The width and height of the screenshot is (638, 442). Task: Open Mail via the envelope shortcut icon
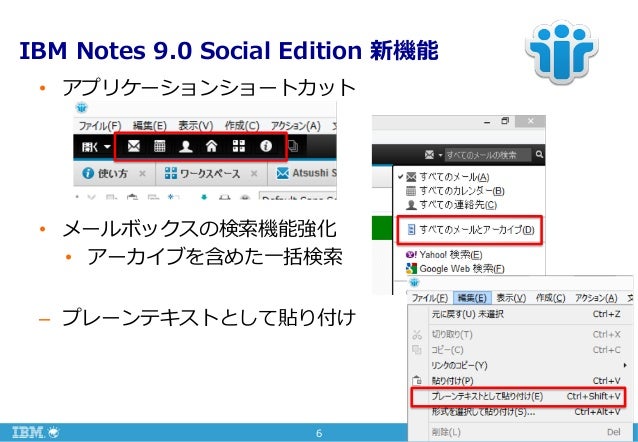134,146
